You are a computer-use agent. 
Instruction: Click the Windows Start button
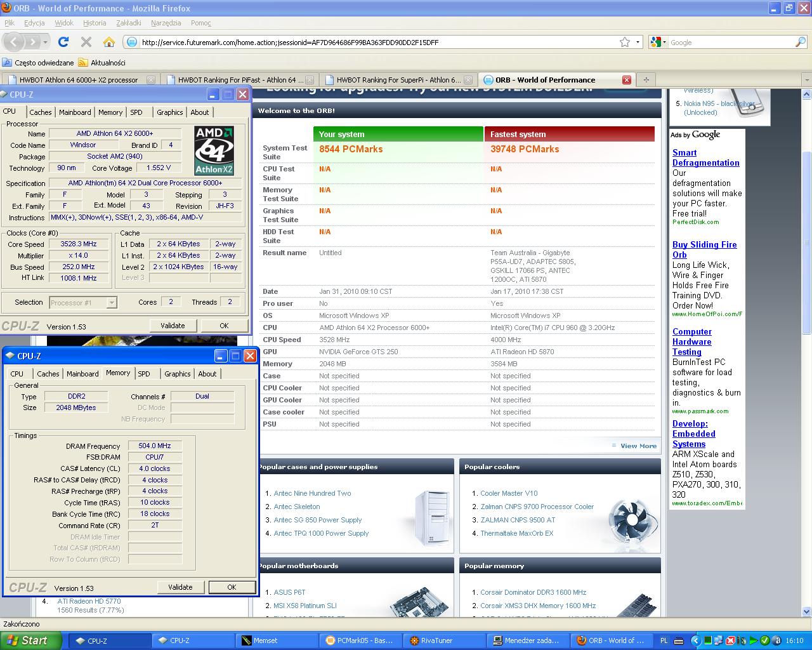pyautogui.click(x=31, y=640)
